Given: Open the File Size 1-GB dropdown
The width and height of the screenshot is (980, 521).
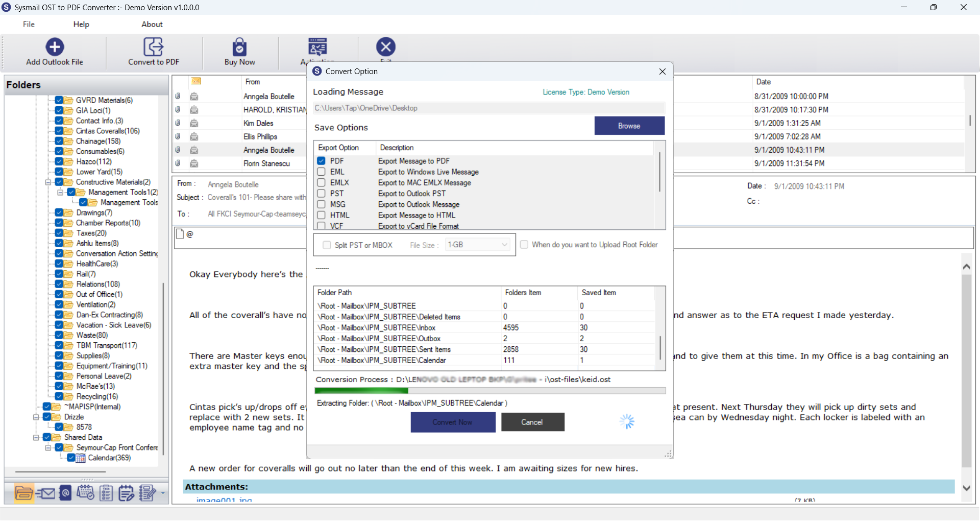Looking at the screenshot, I should point(478,245).
